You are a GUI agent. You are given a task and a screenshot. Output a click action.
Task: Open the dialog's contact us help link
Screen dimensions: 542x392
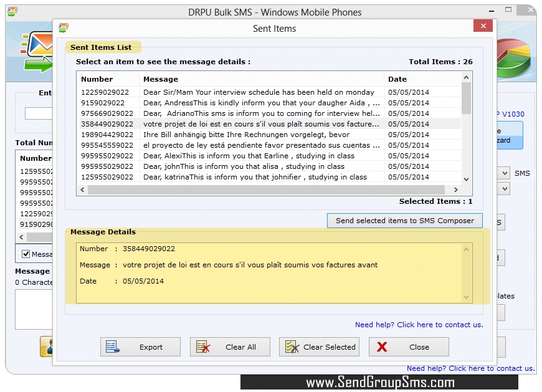(x=419, y=325)
